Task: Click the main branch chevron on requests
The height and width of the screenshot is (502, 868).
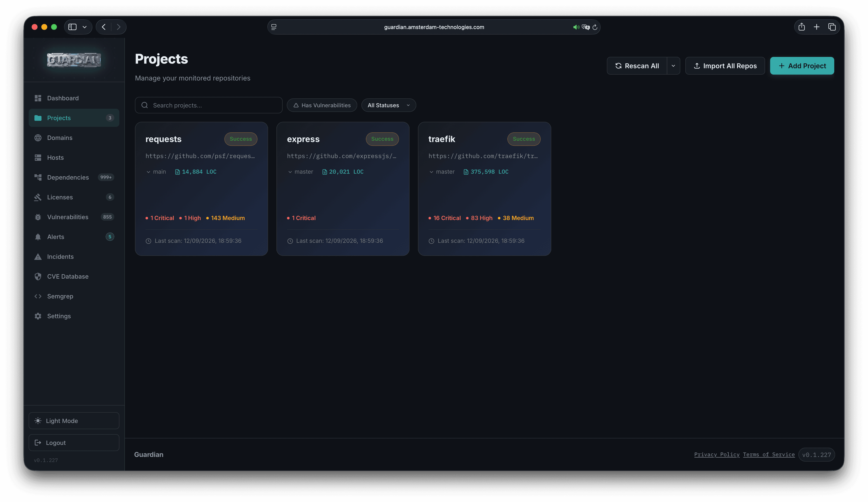Action: click(x=149, y=172)
